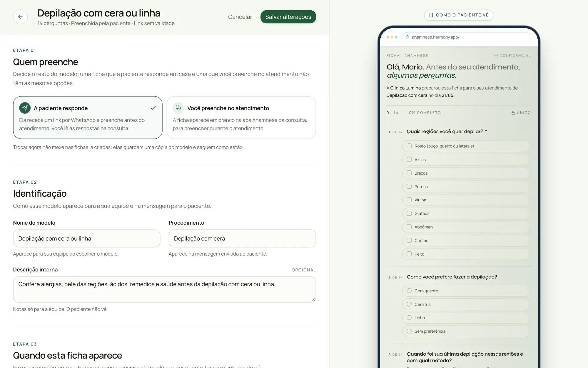Click question 'Quais regiões você quer depilar?'
This screenshot has width=588, height=368.
click(x=445, y=131)
